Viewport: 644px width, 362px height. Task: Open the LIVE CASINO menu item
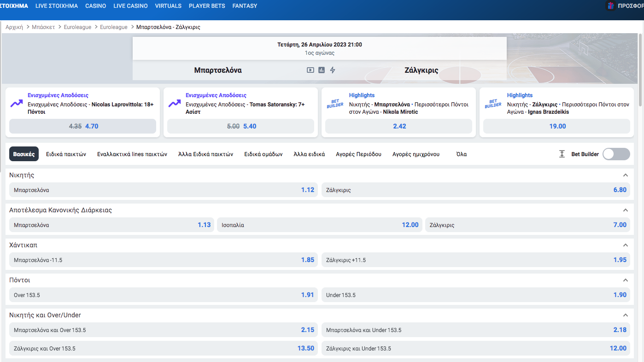click(x=130, y=6)
